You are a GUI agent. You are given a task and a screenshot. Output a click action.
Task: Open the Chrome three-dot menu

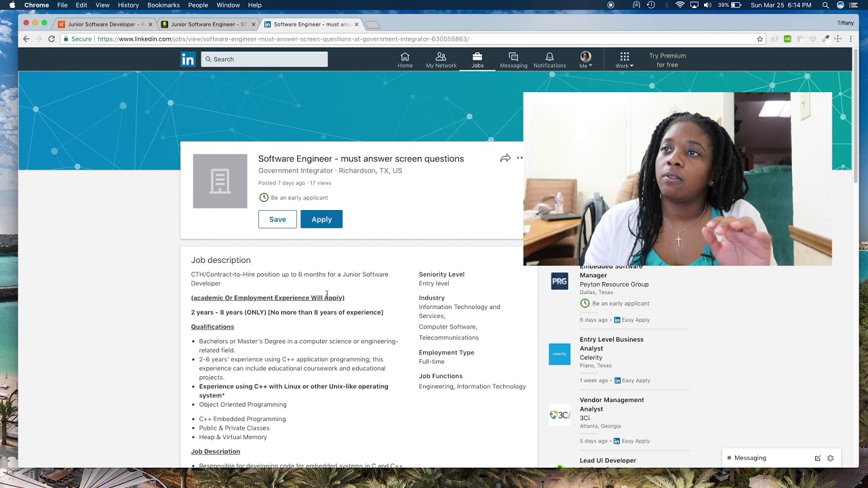[850, 39]
